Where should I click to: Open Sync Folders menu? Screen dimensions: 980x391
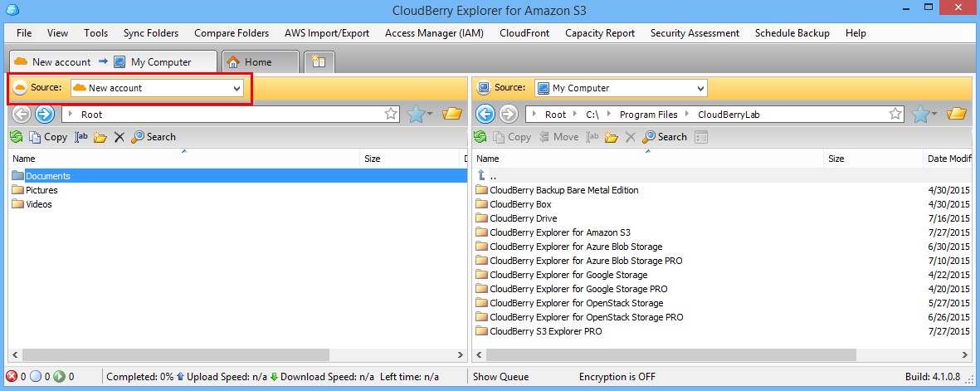coord(151,33)
